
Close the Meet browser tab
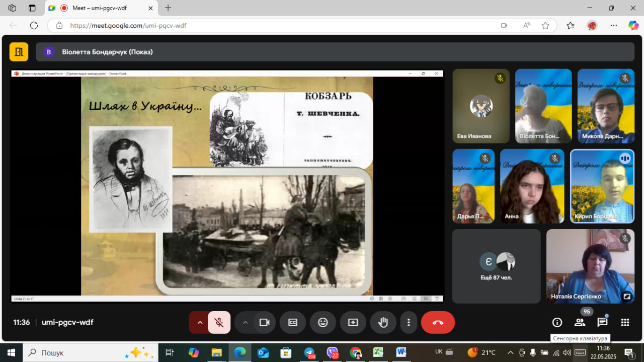pyautogui.click(x=150, y=8)
